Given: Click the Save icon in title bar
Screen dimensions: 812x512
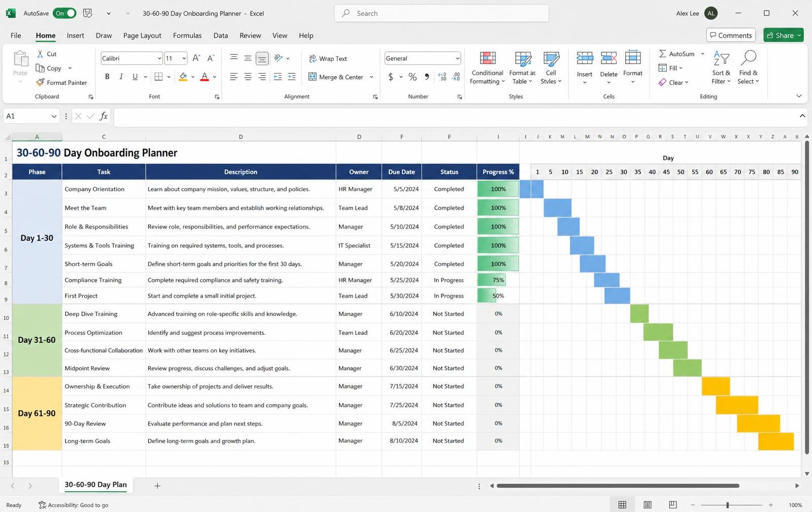Looking at the screenshot, I should 88,13.
